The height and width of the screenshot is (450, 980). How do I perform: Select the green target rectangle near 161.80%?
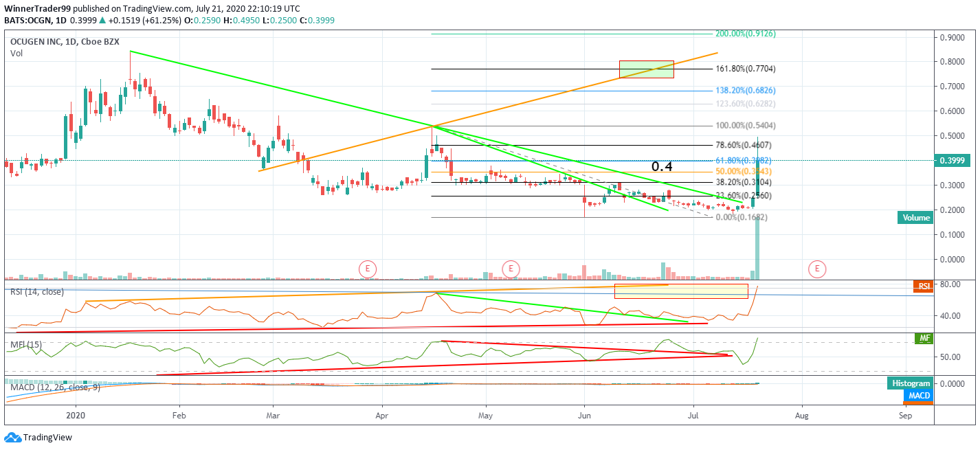(647, 69)
